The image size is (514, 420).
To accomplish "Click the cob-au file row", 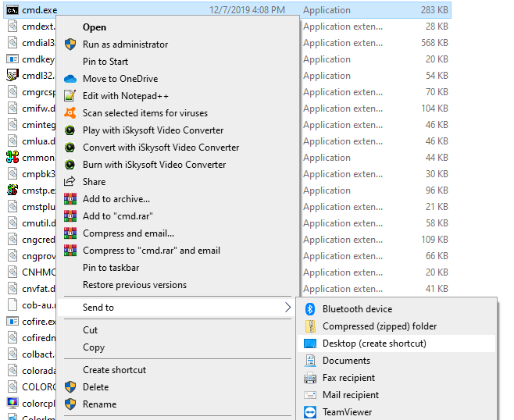I will coord(31,305).
